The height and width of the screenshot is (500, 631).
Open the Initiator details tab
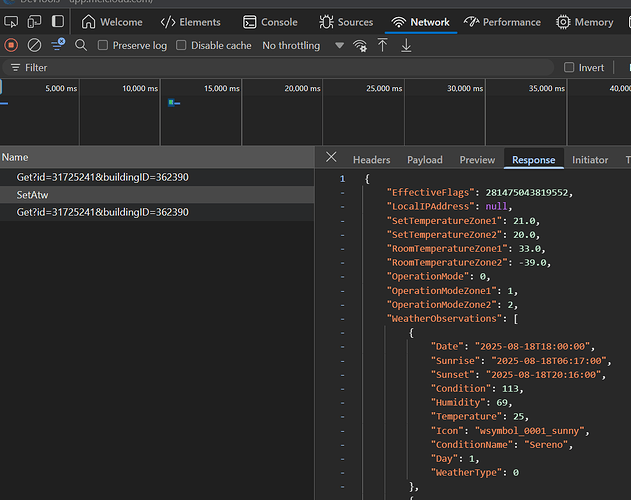click(590, 160)
